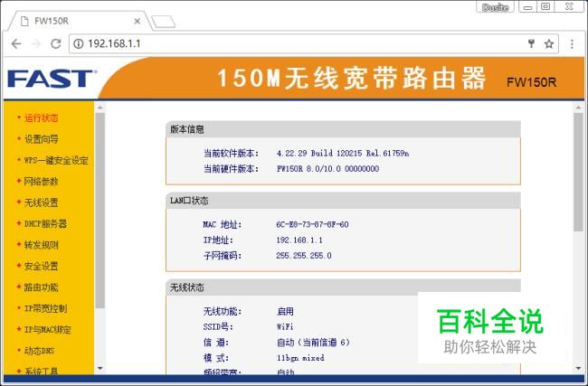Click the 当前软件版本 label
Image resolution: width=588 pixels, height=386 pixels.
coord(231,154)
